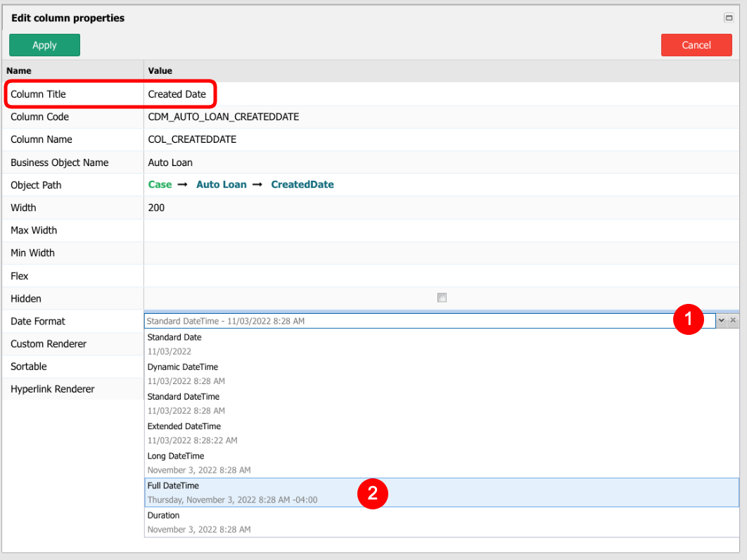Follow the Auto Loan breadcrumb link
This screenshot has height=560, width=747.
[x=221, y=184]
